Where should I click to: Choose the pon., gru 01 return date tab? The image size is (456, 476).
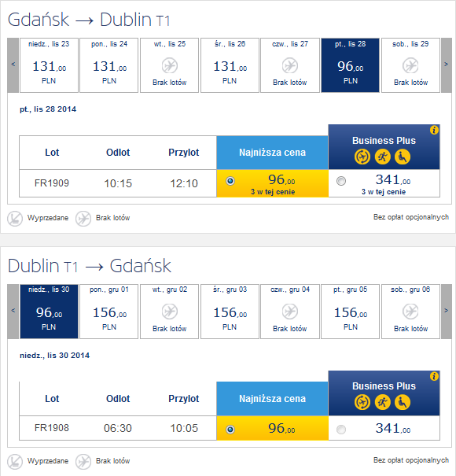tap(109, 311)
